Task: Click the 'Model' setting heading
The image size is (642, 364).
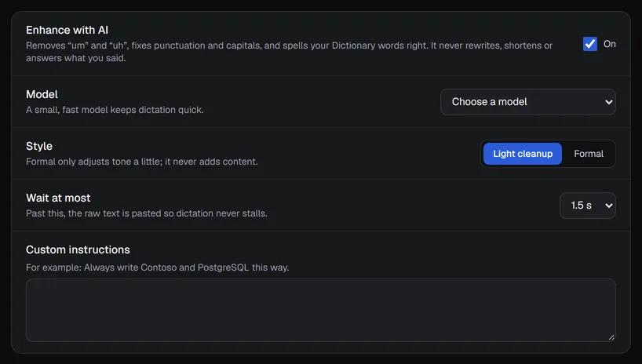Action: [42, 95]
